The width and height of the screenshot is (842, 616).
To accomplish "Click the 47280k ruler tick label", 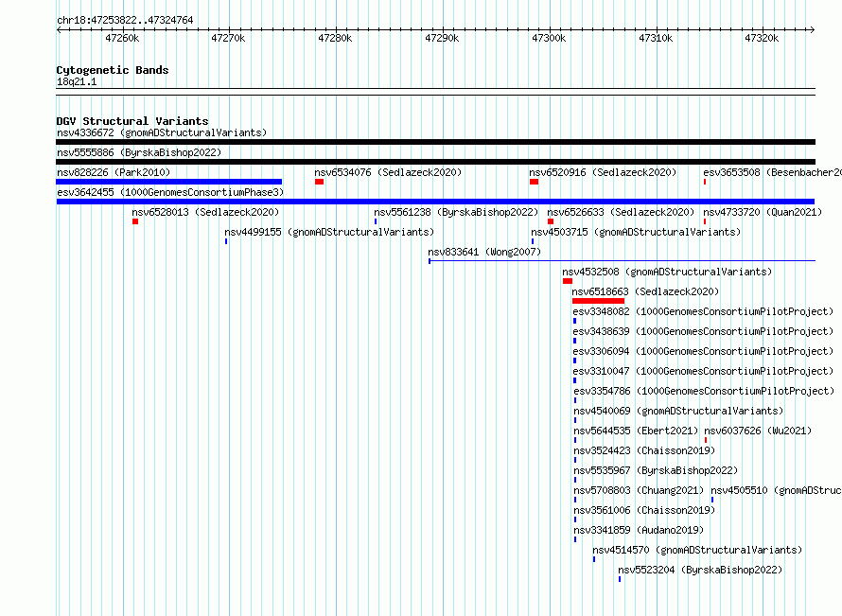I will point(335,38).
